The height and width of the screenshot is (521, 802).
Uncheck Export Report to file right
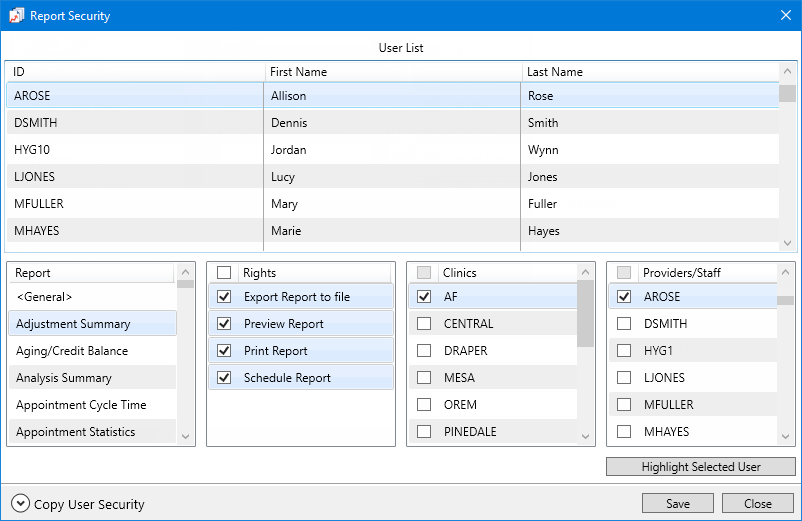[x=224, y=297]
